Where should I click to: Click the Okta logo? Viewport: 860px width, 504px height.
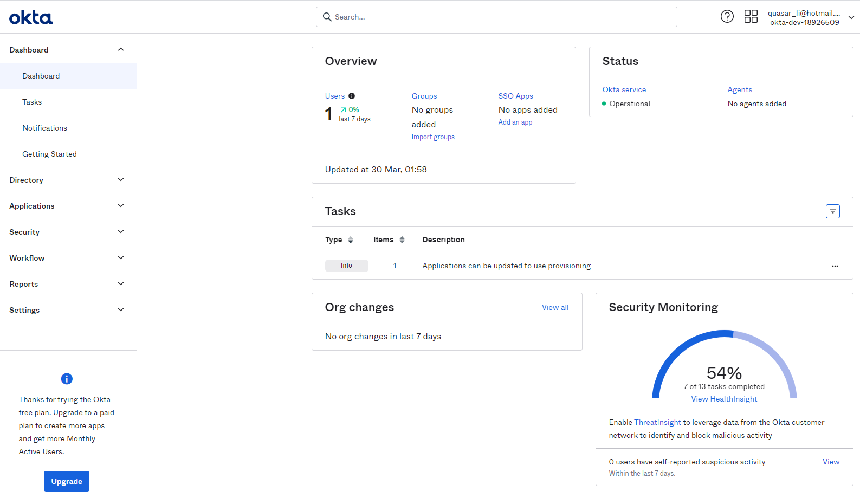click(x=31, y=17)
